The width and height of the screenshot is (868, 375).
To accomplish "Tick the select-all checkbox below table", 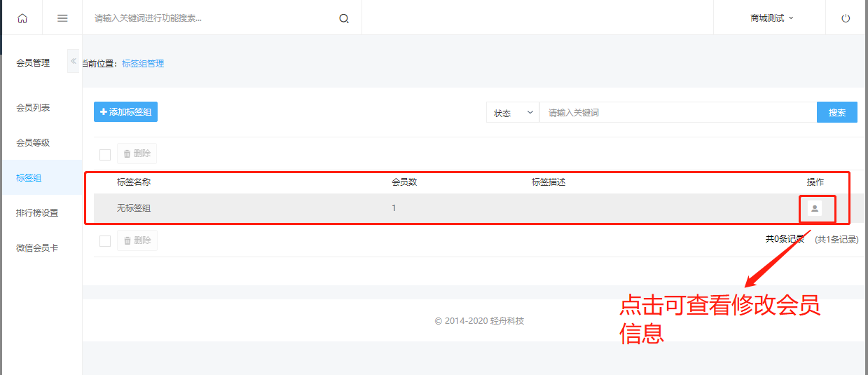I will point(105,241).
